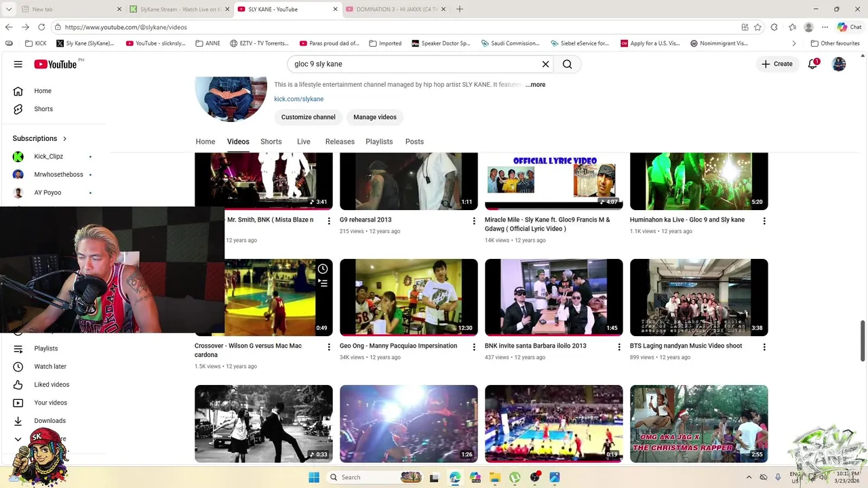This screenshot has width=868, height=488.
Task: Open options for BTS Laging nandyan video
Action: (764, 347)
